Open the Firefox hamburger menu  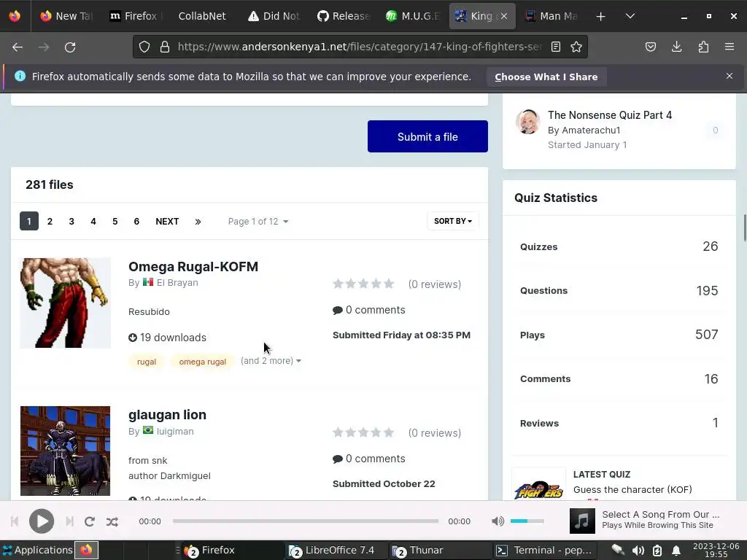(x=729, y=47)
